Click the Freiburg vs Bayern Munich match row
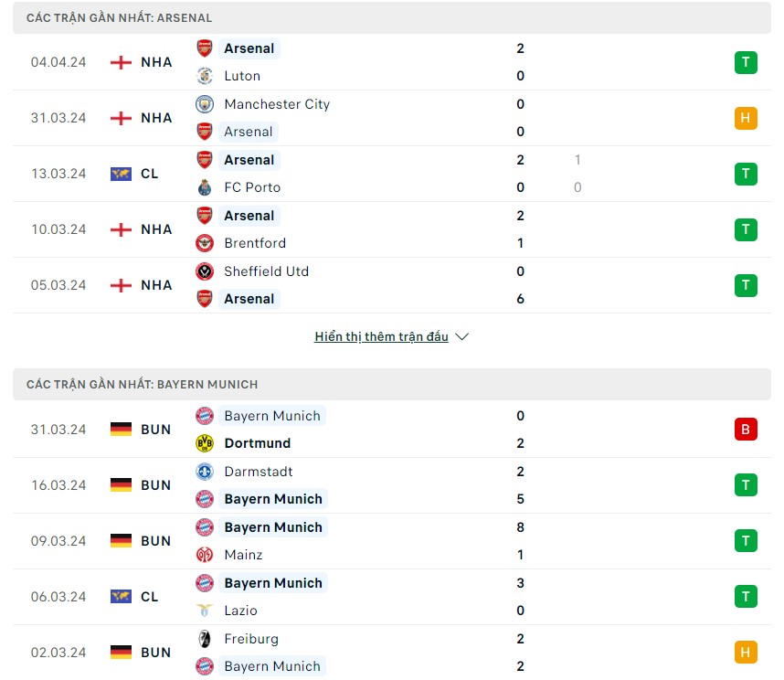The width and height of the screenshot is (784, 680). click(x=392, y=652)
